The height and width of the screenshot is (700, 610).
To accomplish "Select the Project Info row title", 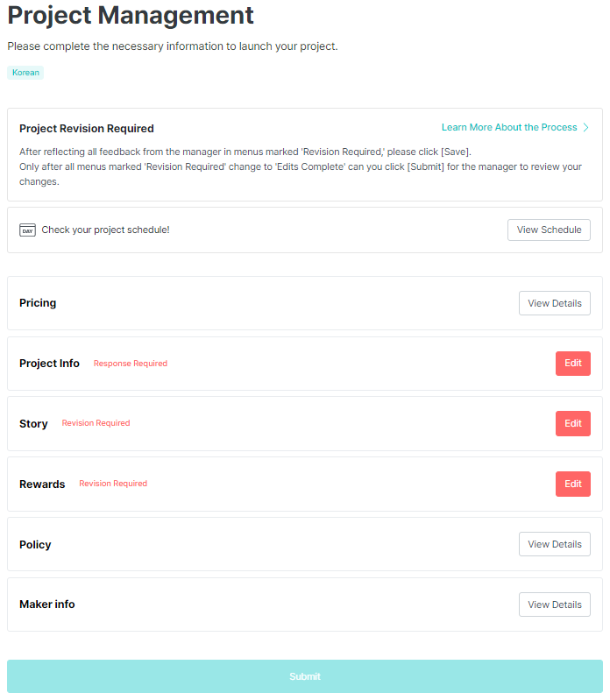I will click(49, 364).
